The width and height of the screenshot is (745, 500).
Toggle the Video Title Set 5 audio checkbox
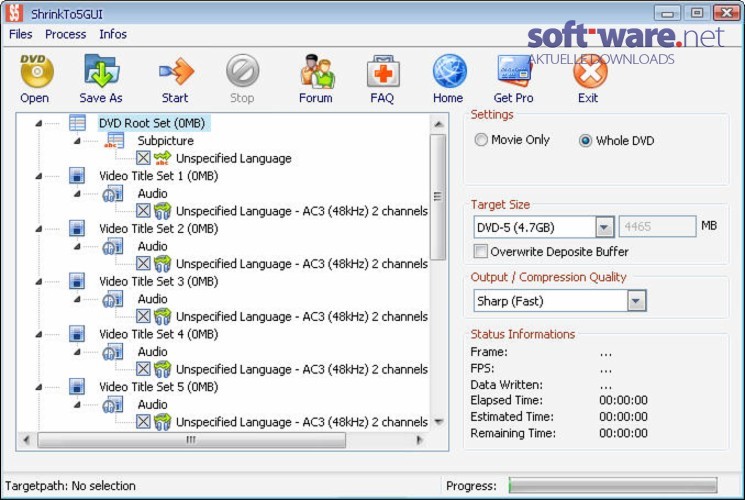[x=143, y=422]
